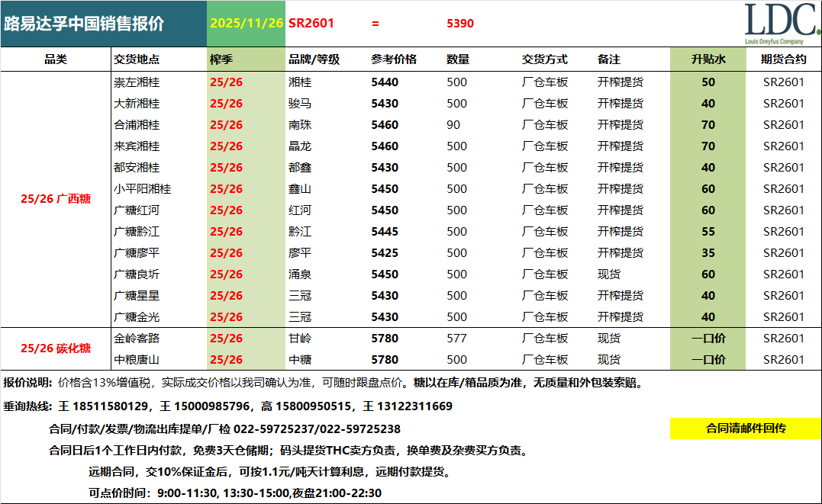Click the 升贴水 column header

(708, 59)
